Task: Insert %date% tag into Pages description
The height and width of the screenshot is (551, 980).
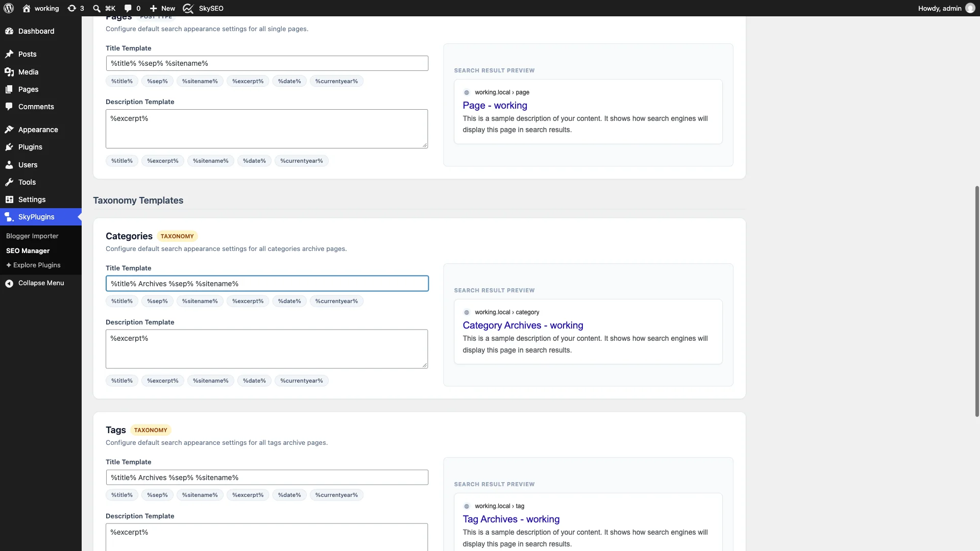Action: tap(254, 161)
